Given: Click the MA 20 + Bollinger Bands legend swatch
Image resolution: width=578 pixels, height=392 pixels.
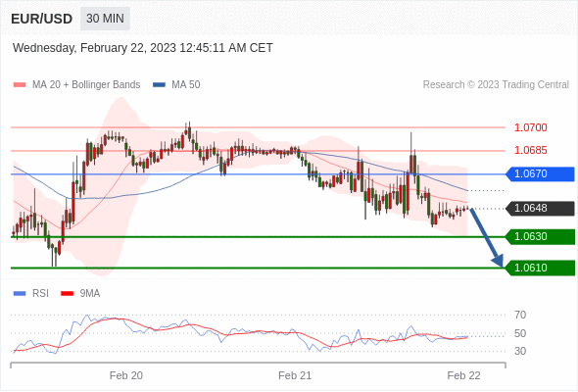Looking at the screenshot, I should 20,85.
